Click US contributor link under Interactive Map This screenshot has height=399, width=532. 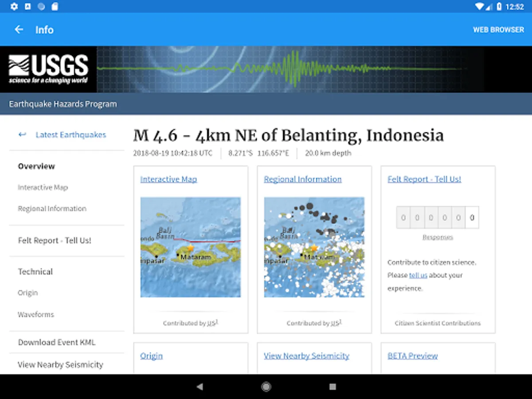point(211,323)
